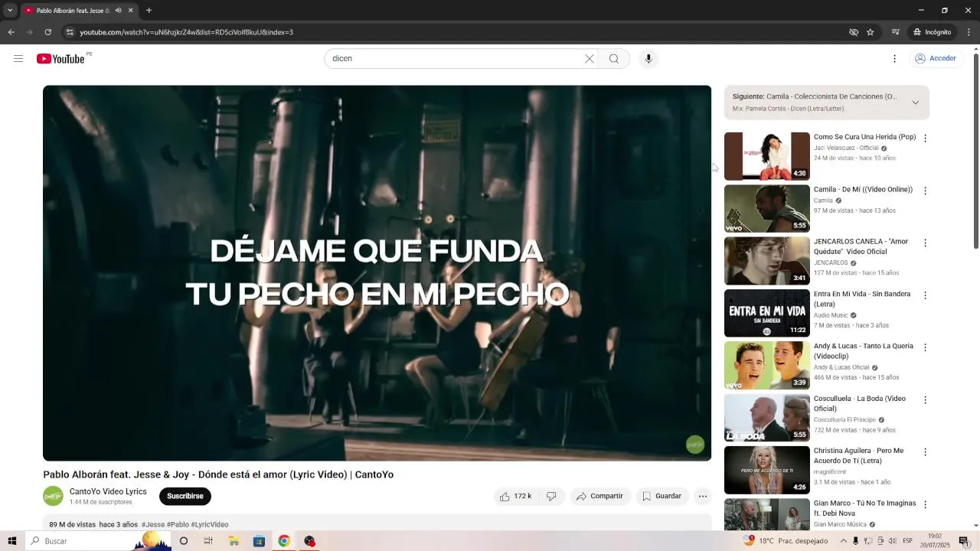Show hidden system tray icons

click(844, 541)
